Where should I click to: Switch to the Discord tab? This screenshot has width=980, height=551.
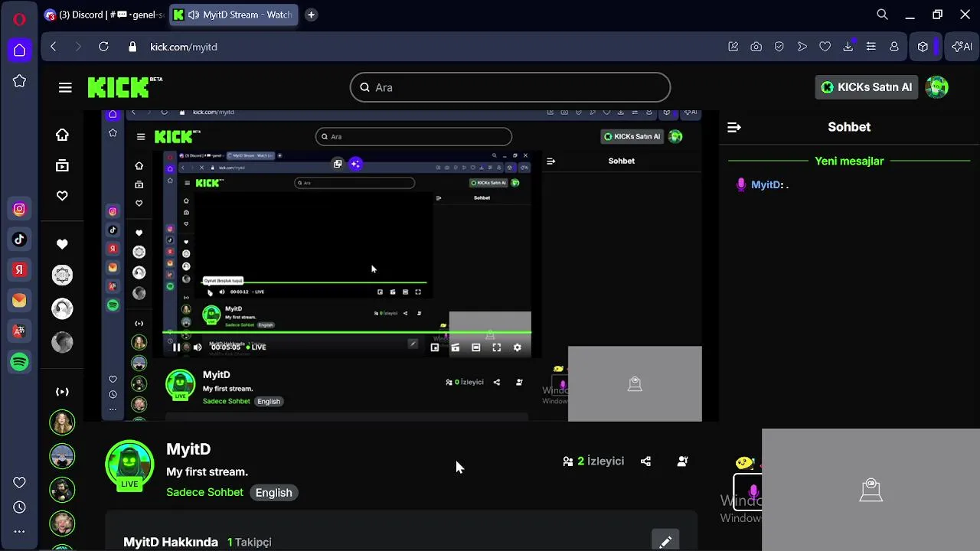[103, 15]
